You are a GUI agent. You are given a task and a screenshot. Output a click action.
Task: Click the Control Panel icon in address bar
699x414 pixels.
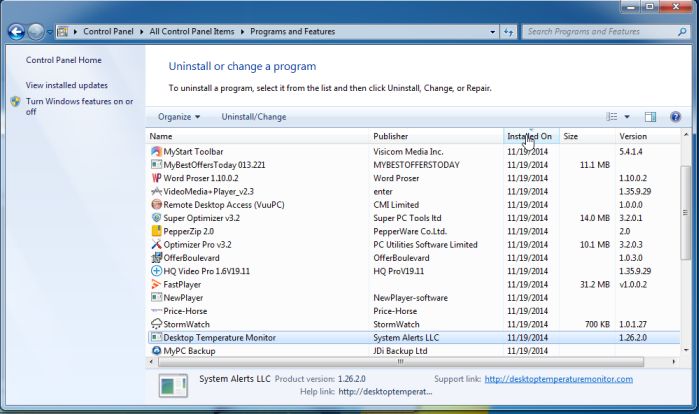tap(62, 32)
